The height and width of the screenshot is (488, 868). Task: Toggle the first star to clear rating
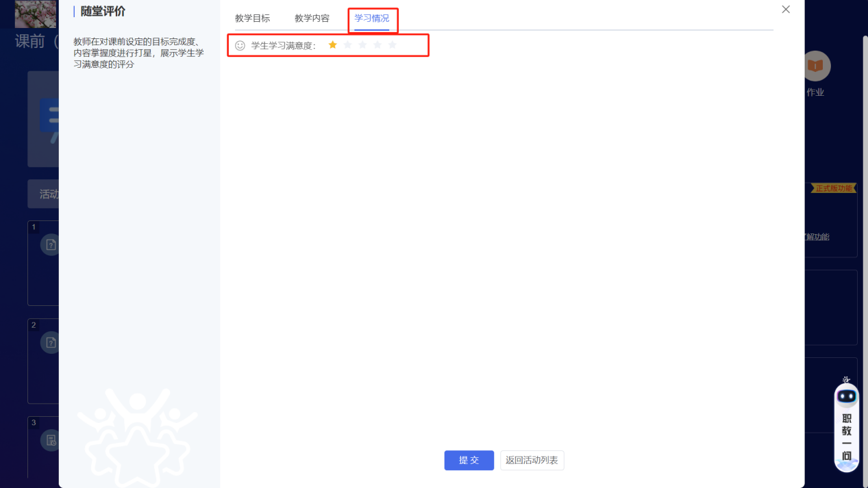332,44
